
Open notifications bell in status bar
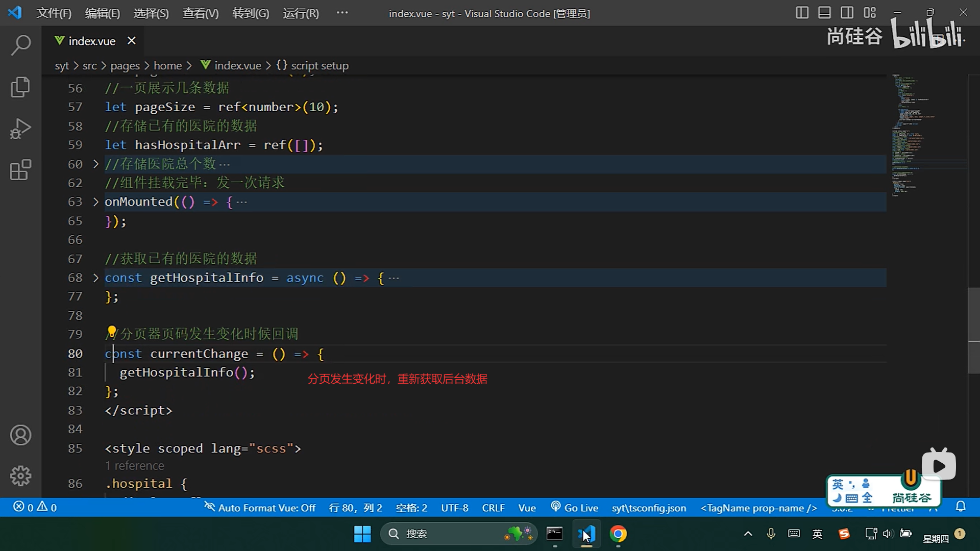(x=961, y=507)
